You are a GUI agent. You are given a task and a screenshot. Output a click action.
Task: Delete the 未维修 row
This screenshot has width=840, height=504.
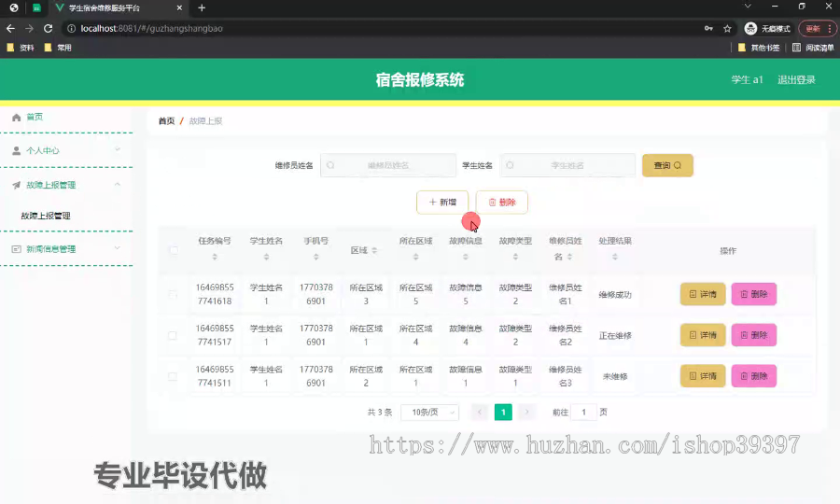pyautogui.click(x=754, y=376)
